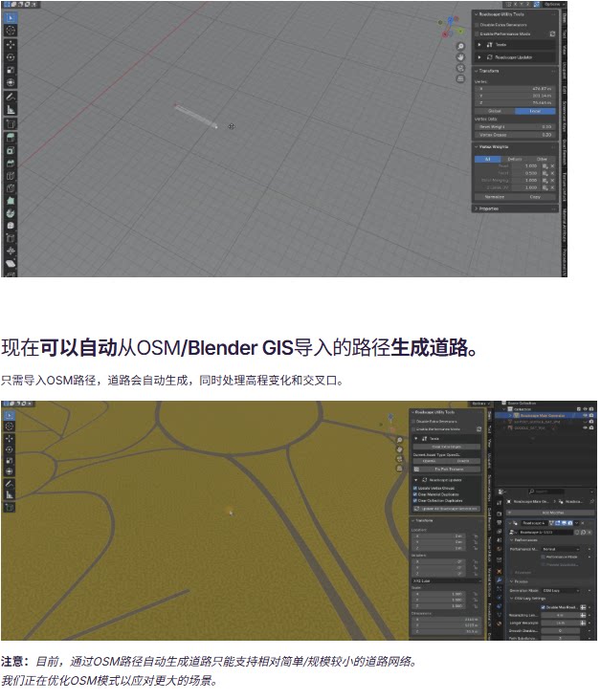Select the Box Select tool in top viewport
The width and height of the screenshot is (601, 700).
coord(11,18)
